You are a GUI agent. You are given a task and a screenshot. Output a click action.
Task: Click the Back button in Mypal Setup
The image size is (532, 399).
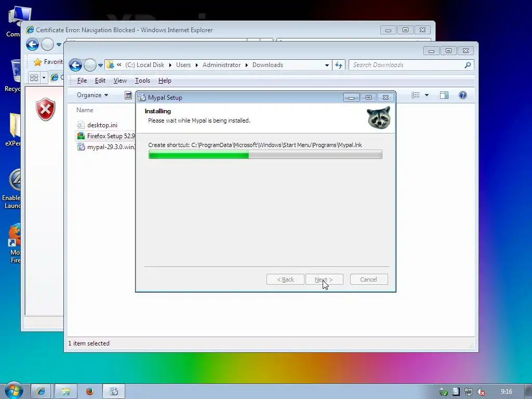(x=285, y=280)
